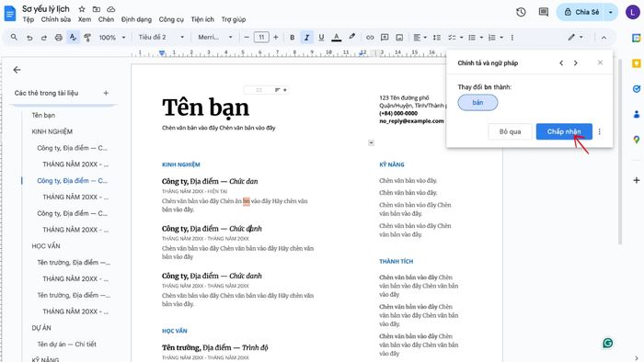Close the outline with back arrow
The width and height of the screenshot is (644, 362).
click(x=17, y=70)
